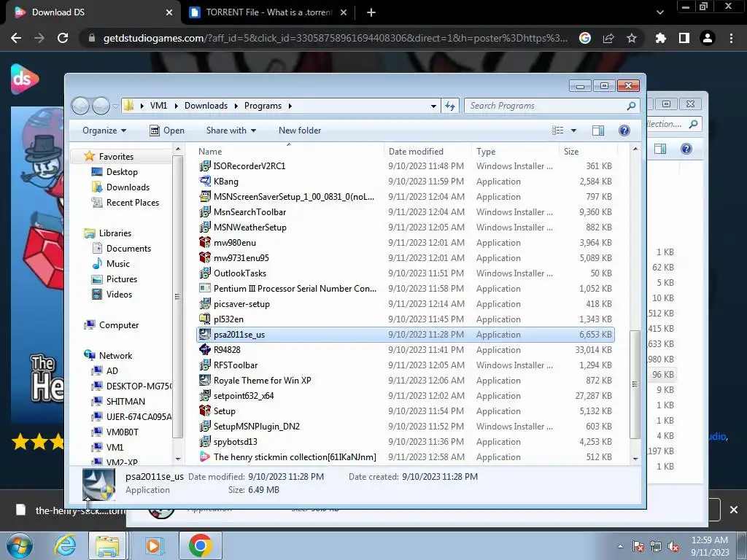Image resolution: width=747 pixels, height=560 pixels.
Task: Click the ISORecorderV2RC1 installer icon
Action: [205, 166]
